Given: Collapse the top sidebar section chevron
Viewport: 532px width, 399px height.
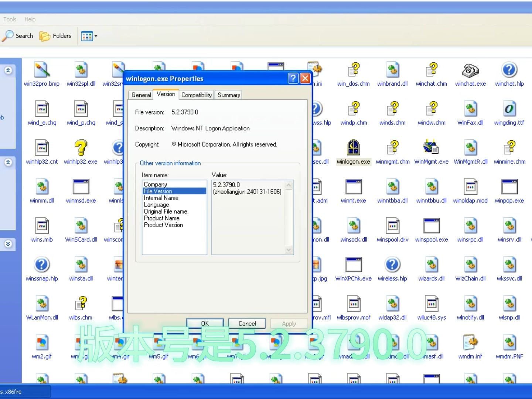Looking at the screenshot, I should tap(8, 70).
